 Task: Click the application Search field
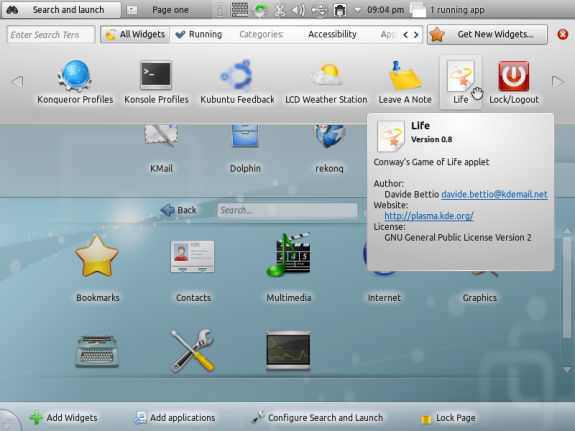[287, 210]
